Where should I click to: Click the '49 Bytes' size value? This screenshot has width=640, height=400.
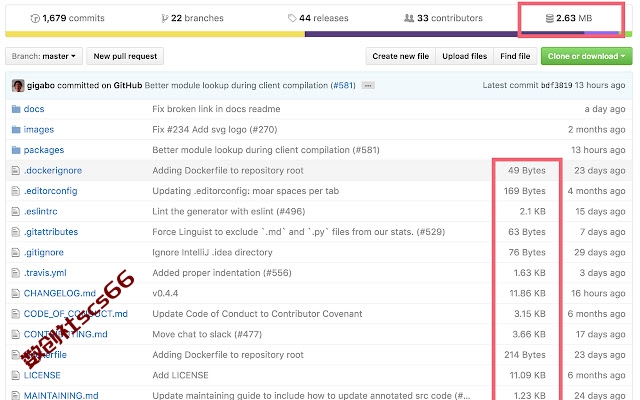pyautogui.click(x=527, y=171)
